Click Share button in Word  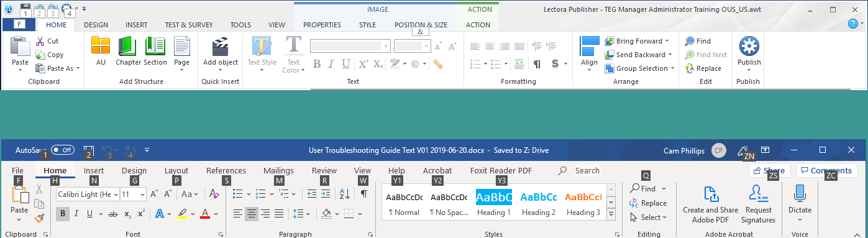770,170
